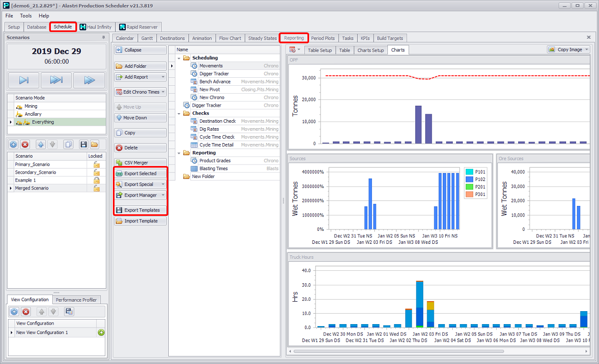Activate New View Configuration 1 green arrow
The image size is (599, 364).
tap(101, 333)
